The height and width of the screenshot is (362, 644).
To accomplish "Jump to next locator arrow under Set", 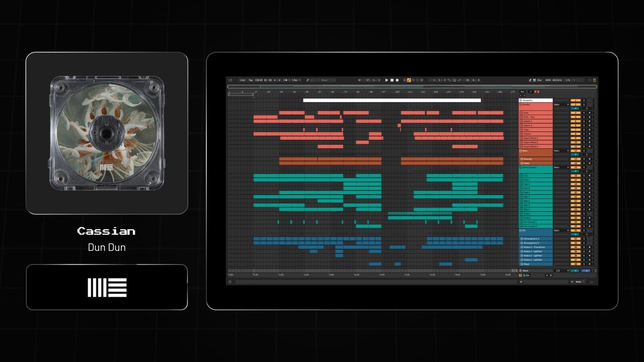I will tap(524, 96).
